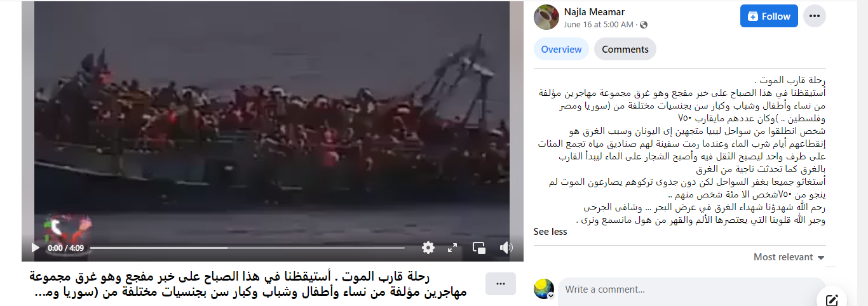This screenshot has width=868, height=306.
Task: Open video settings gear
Action: [428, 248]
